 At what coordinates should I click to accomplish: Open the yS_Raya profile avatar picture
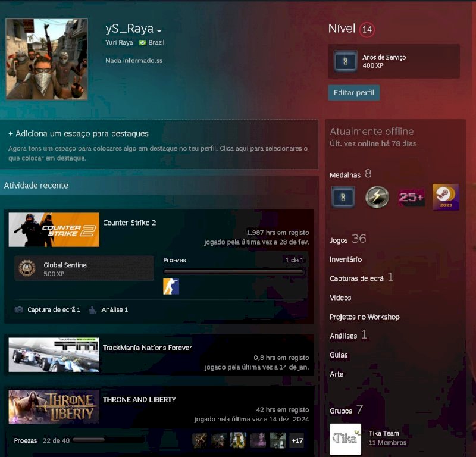[x=47, y=60]
